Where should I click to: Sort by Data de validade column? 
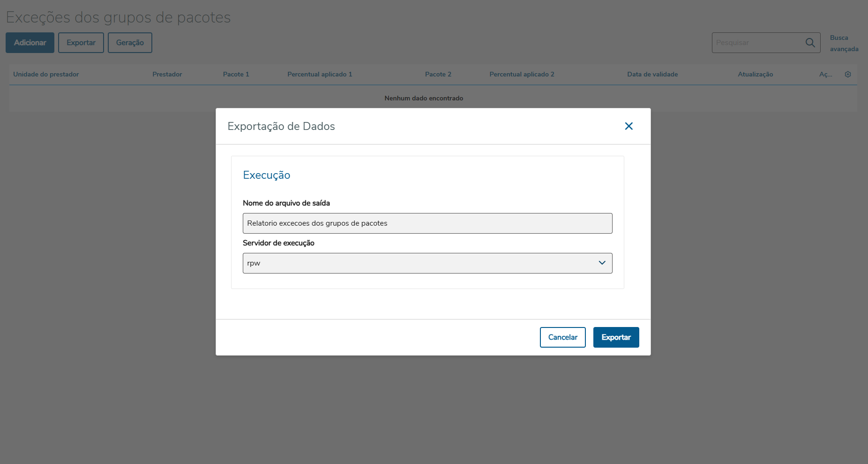[652, 74]
